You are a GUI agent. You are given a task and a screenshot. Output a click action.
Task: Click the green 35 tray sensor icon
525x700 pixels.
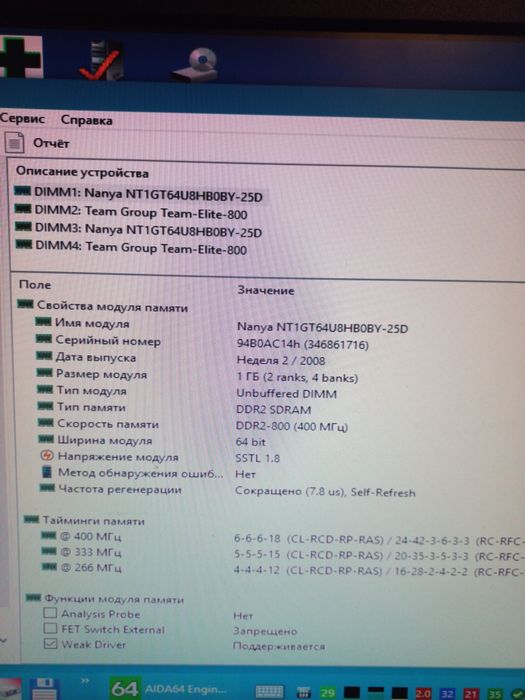pyautogui.click(x=496, y=694)
